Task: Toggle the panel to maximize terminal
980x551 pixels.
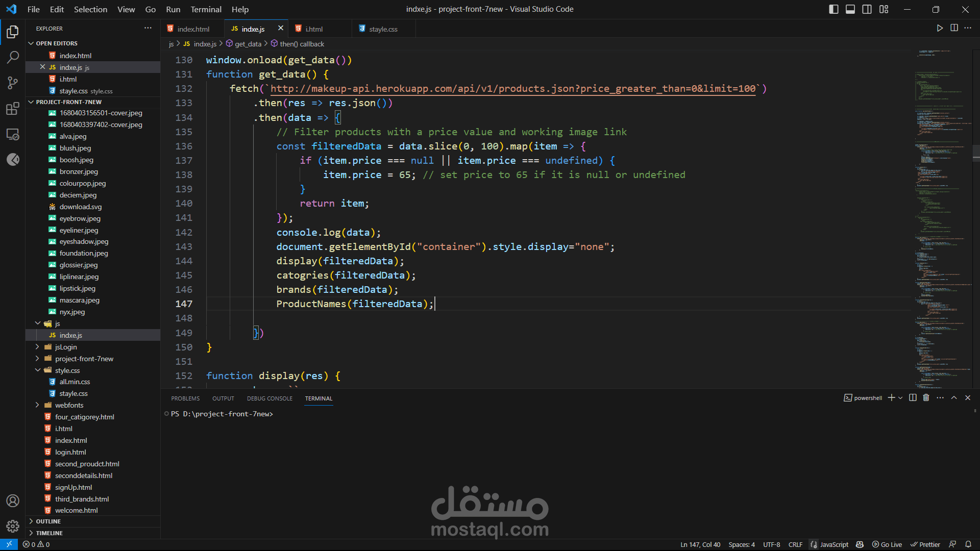Action: coord(954,397)
